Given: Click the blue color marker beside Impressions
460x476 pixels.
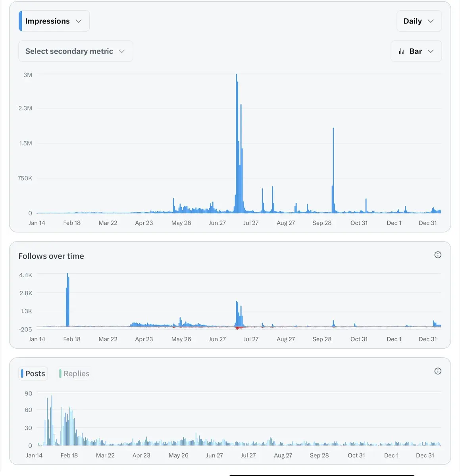Looking at the screenshot, I should point(20,21).
